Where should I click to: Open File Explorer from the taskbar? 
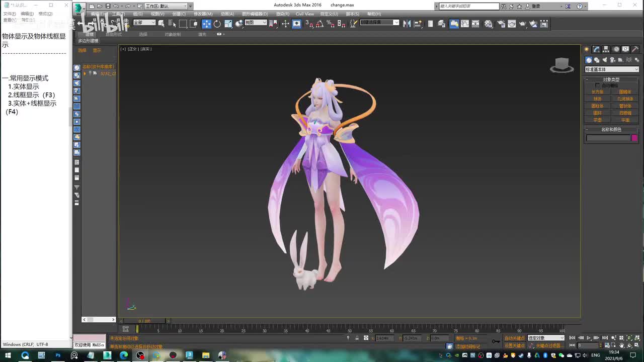[206, 355]
